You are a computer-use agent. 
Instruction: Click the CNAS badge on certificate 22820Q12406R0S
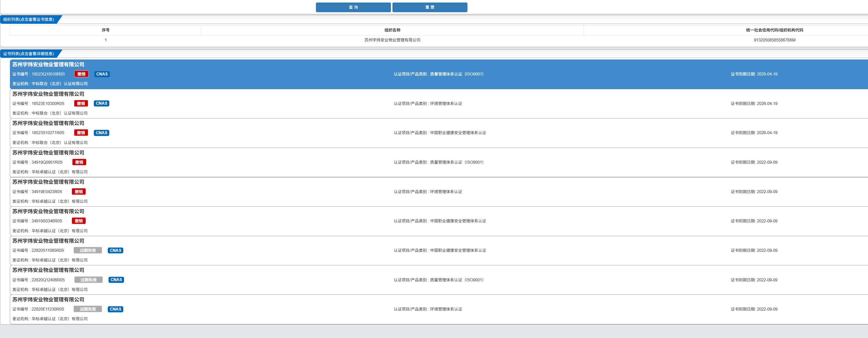(116, 280)
